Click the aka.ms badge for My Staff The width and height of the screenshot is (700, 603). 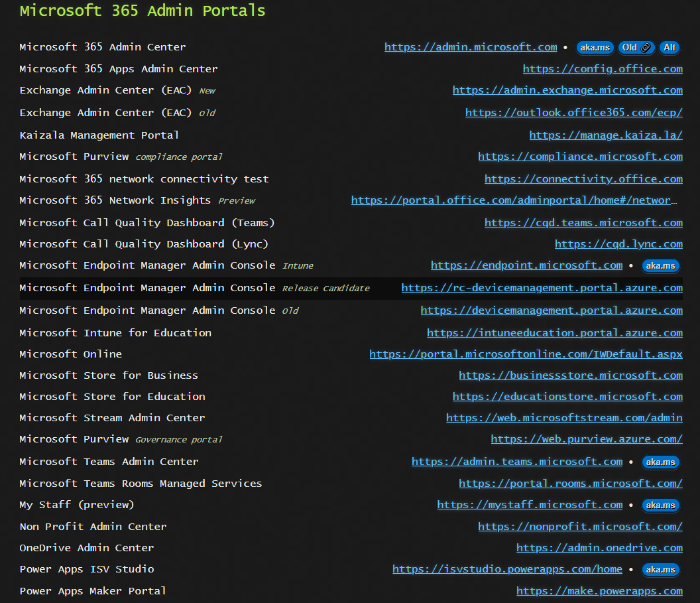(x=661, y=505)
